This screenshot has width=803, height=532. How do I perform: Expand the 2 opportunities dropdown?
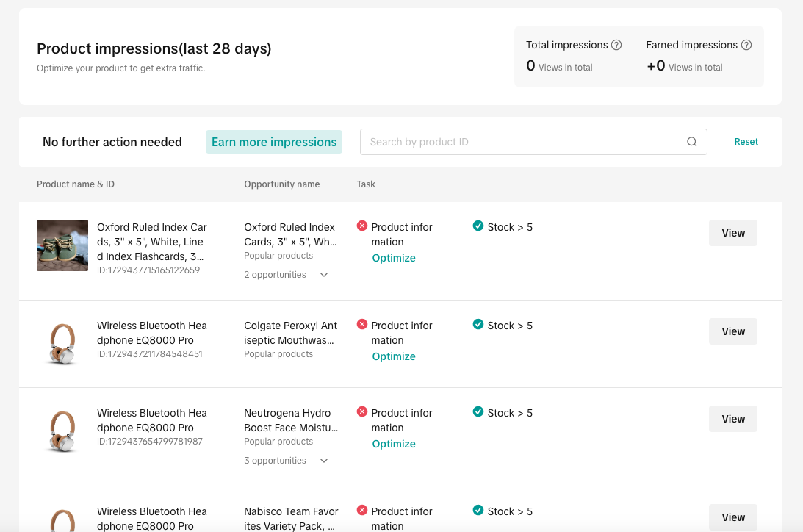[324, 275]
